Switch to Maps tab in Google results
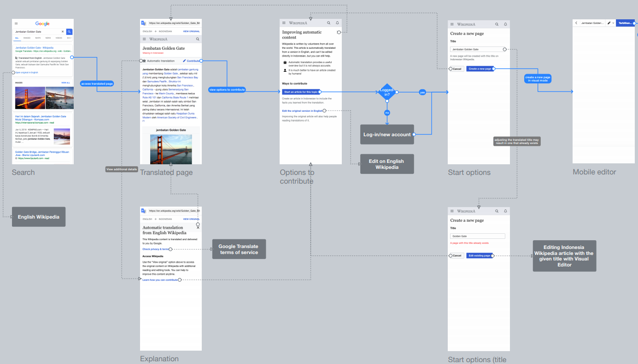 [38, 38]
